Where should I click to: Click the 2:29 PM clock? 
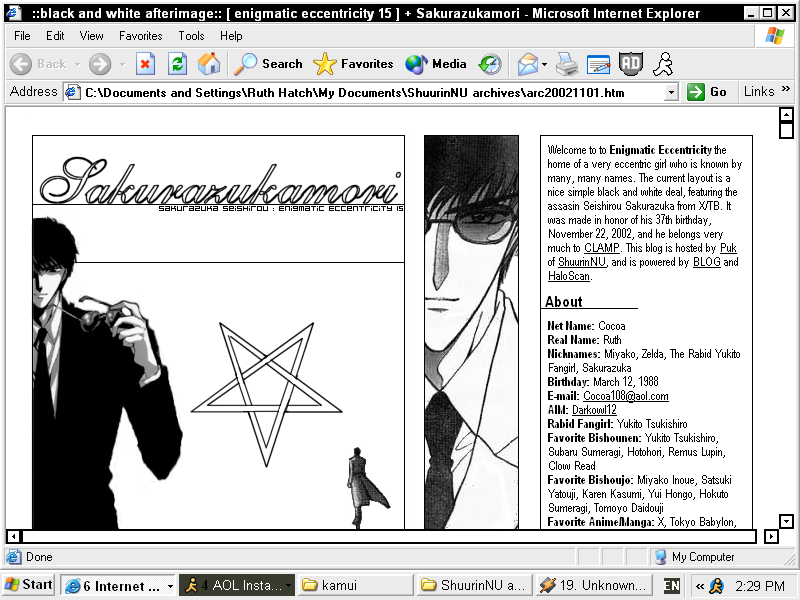tap(760, 586)
